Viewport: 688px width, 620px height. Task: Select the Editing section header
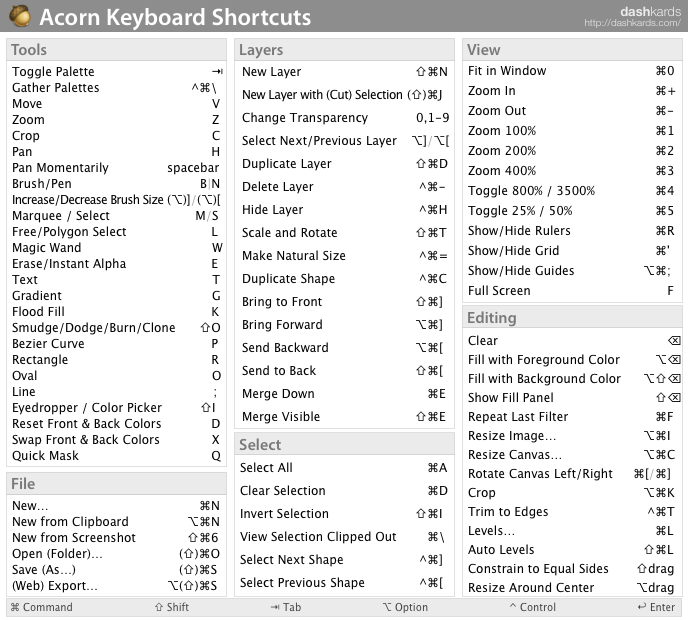pyautogui.click(x=572, y=317)
